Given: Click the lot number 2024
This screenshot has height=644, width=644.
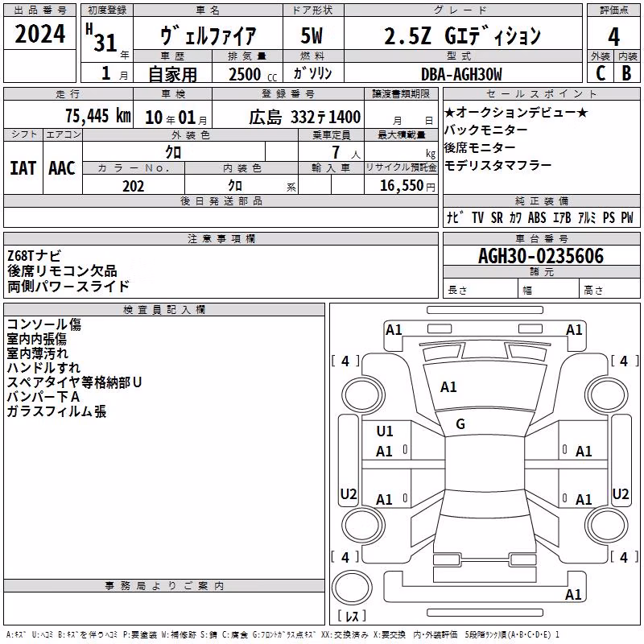Looking at the screenshot, I should tap(39, 34).
